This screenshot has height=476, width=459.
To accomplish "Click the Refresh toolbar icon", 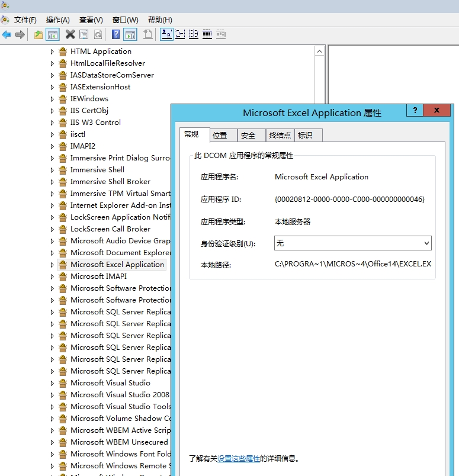I will (x=98, y=34).
